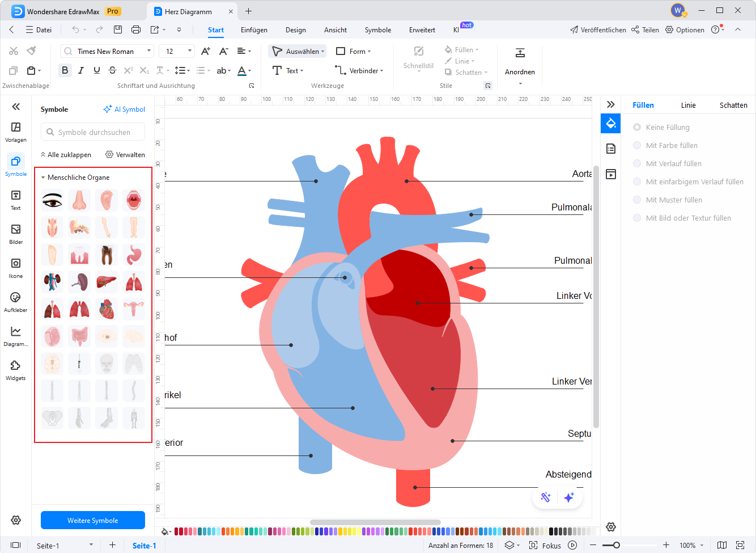Image resolution: width=756 pixels, height=553 pixels.
Task: Click the AI Symbol feature
Action: pyautogui.click(x=124, y=109)
